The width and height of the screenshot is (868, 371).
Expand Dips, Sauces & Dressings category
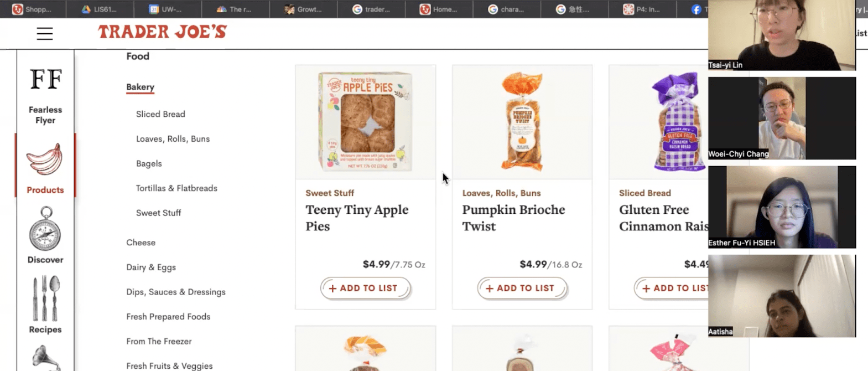[176, 292]
